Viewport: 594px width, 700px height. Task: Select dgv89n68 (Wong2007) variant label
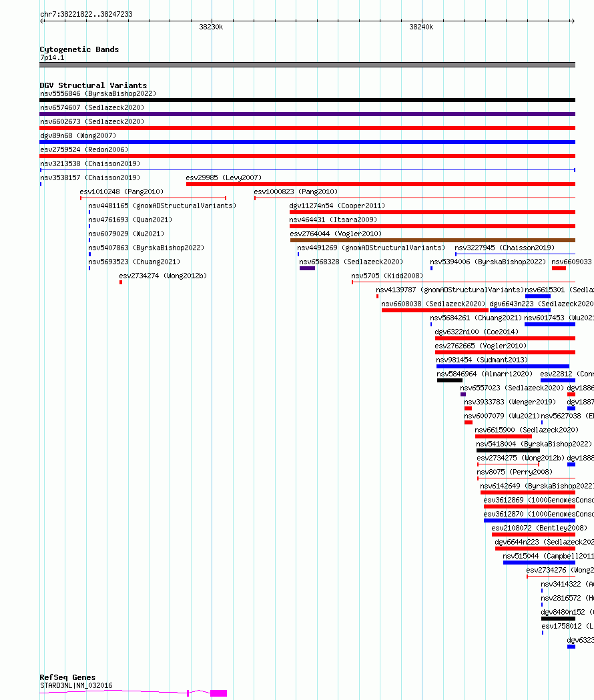click(x=78, y=135)
